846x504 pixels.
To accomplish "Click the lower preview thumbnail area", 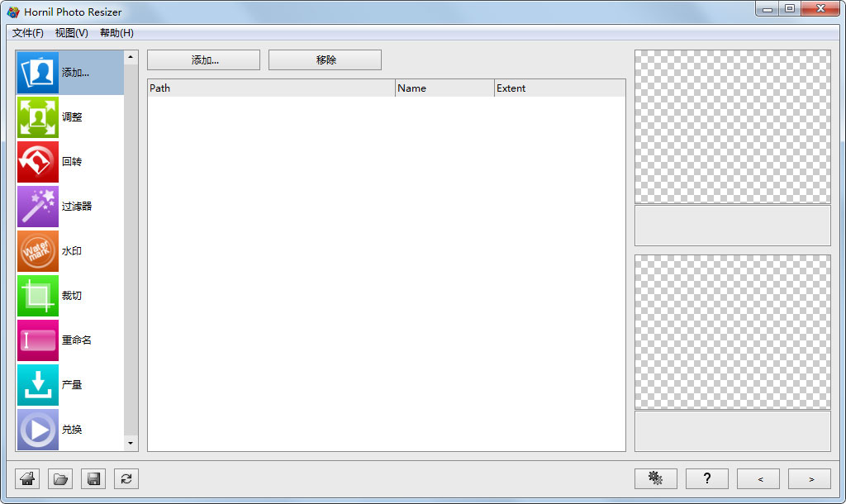I will [x=733, y=332].
